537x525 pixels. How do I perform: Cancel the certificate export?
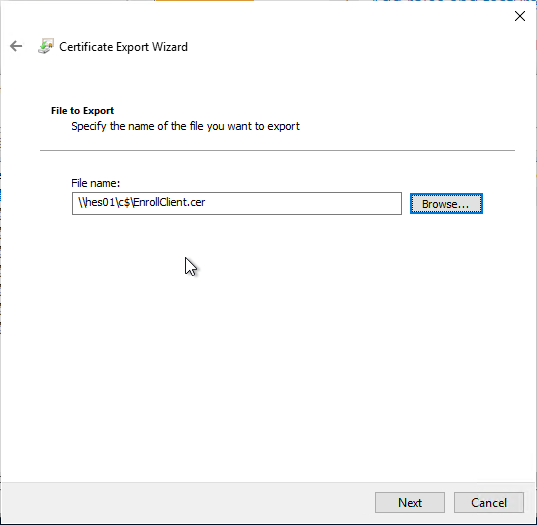coord(489,502)
